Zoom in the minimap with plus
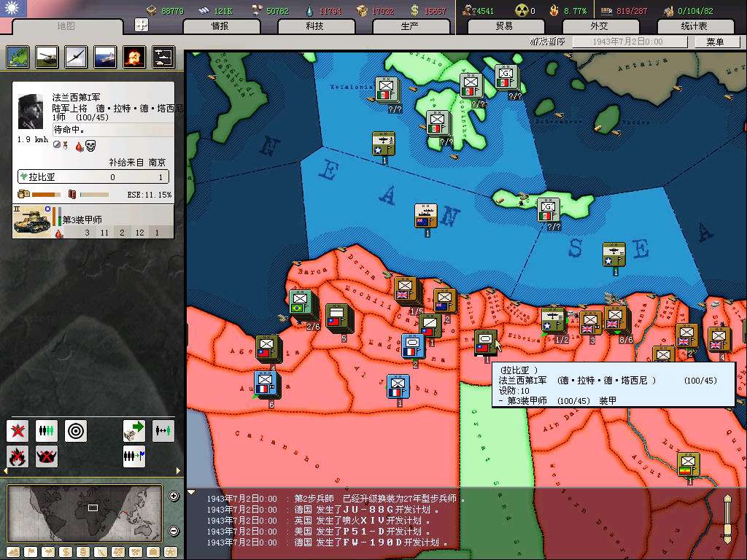Viewport: 747px width, 560px height. [x=174, y=496]
